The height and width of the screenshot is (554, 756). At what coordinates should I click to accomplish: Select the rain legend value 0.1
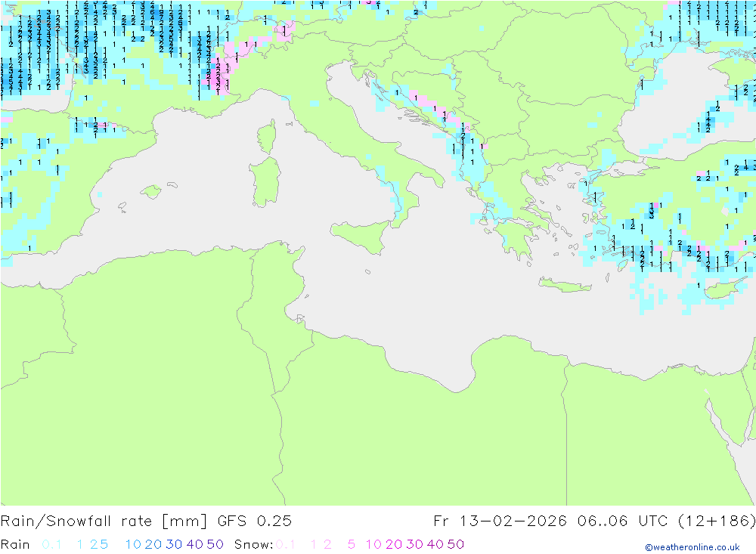pyautogui.click(x=51, y=544)
